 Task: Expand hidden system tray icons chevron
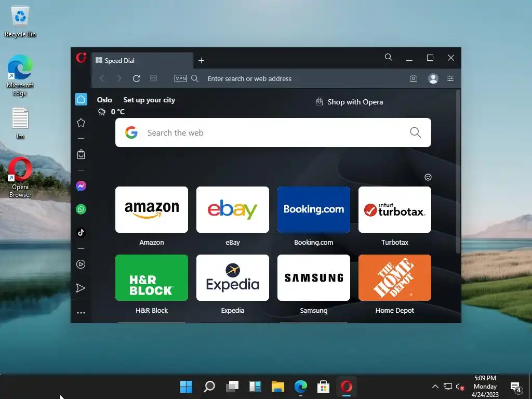pyautogui.click(x=435, y=387)
